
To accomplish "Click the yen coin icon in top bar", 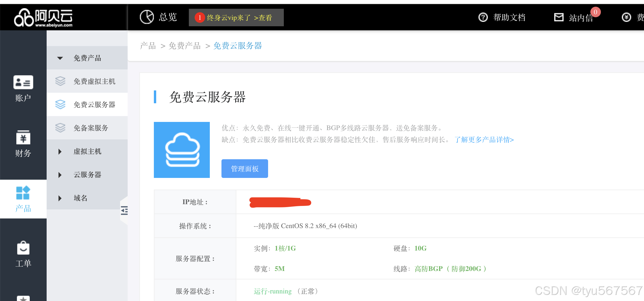I will [626, 17].
